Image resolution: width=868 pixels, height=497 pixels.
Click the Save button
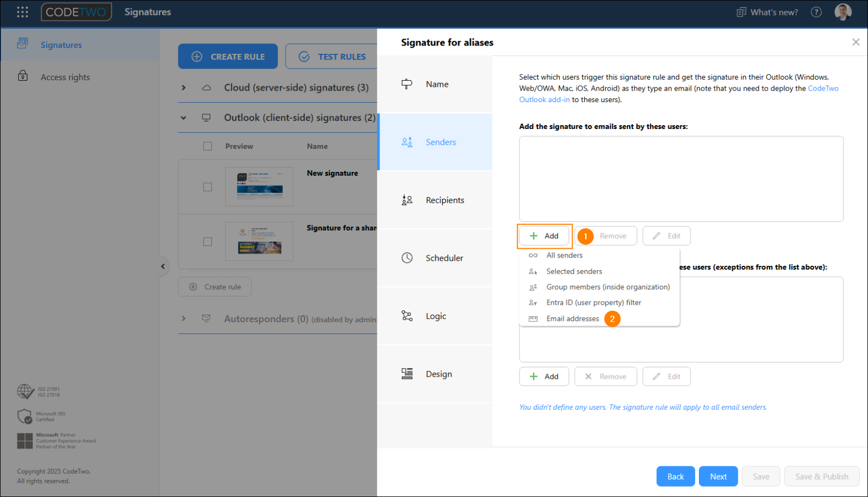click(x=761, y=477)
